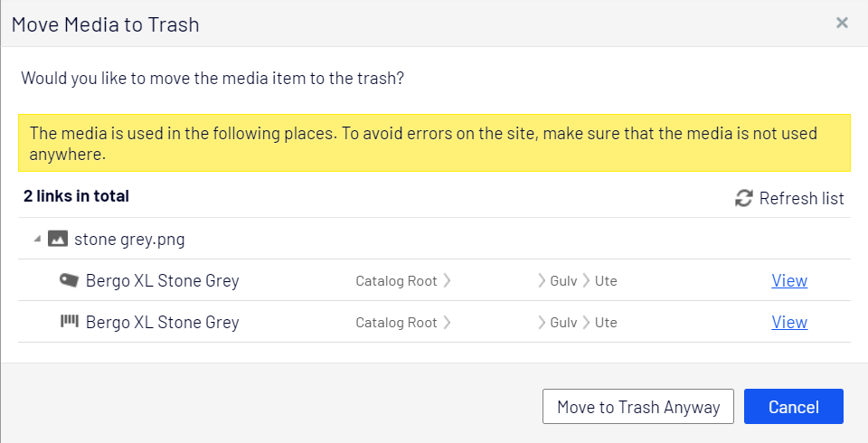This screenshot has width=868, height=443.
Task: Click the Refresh list label
Action: tap(802, 198)
